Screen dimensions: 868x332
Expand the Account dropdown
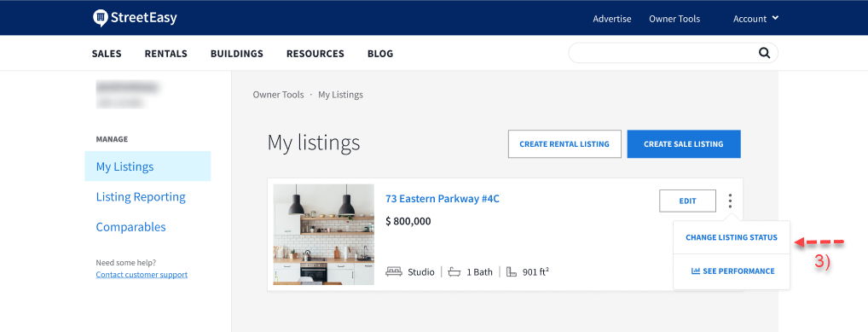(755, 18)
